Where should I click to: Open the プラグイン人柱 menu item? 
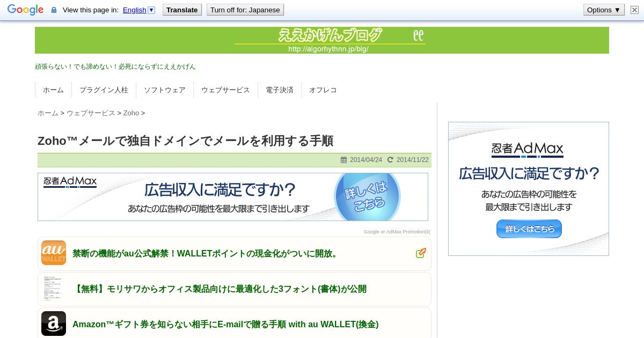(x=104, y=90)
